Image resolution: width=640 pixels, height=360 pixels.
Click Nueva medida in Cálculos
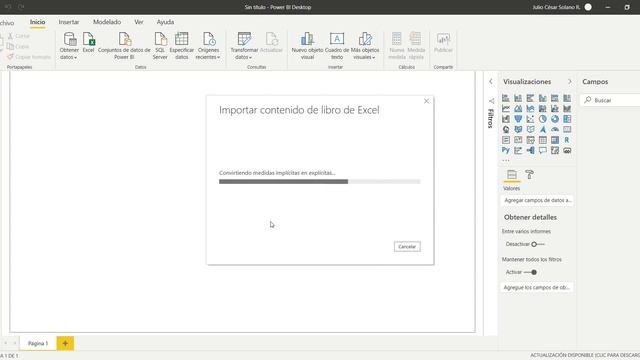click(x=397, y=46)
